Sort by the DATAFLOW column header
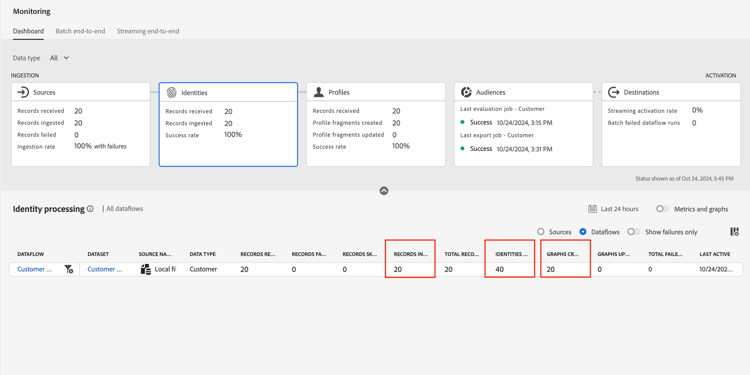 coord(31,254)
